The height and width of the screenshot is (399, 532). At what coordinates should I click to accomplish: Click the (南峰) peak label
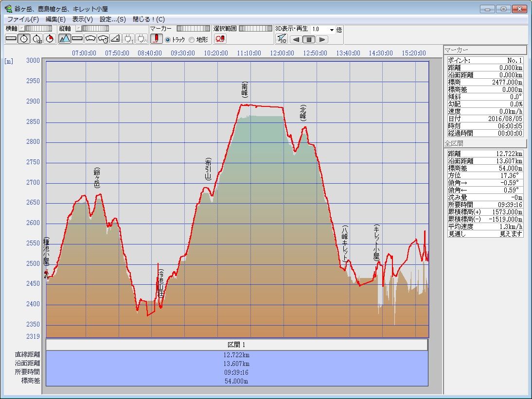tap(245, 89)
